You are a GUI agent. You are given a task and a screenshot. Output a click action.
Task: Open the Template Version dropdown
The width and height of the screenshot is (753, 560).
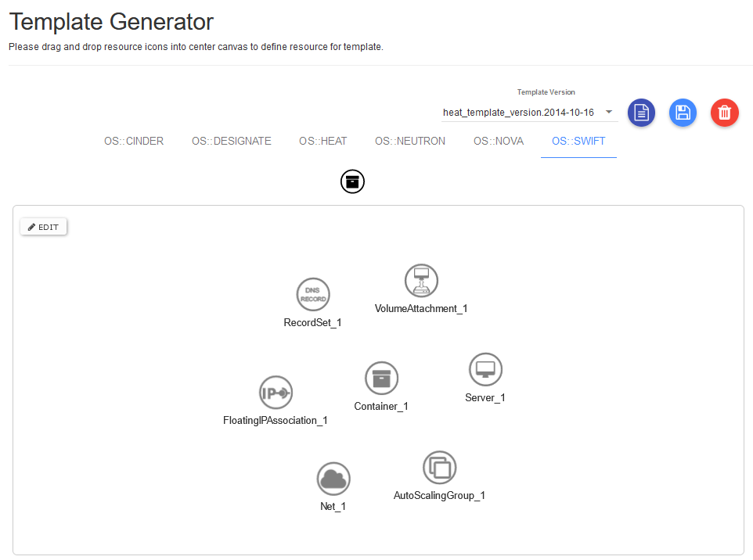609,112
